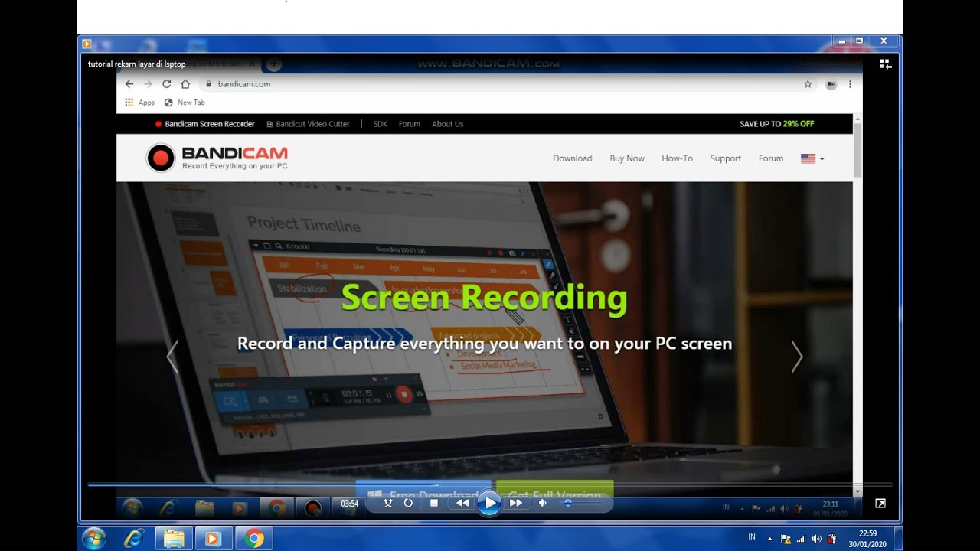980x551 pixels.
Task: Show hidden tray icons arrow
Action: click(770, 539)
